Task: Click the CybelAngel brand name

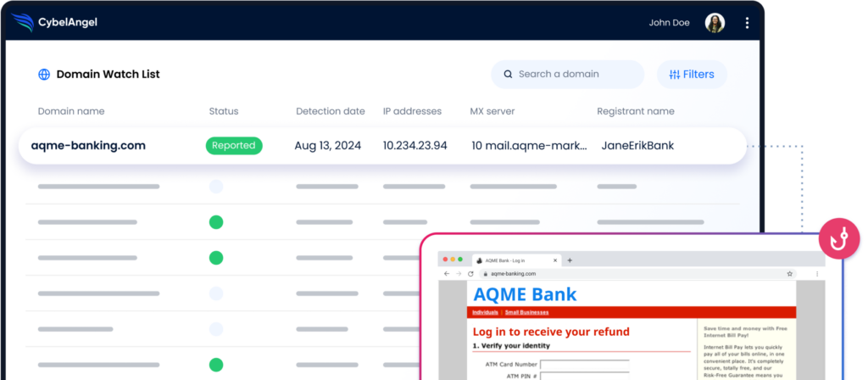Action: coord(68,23)
